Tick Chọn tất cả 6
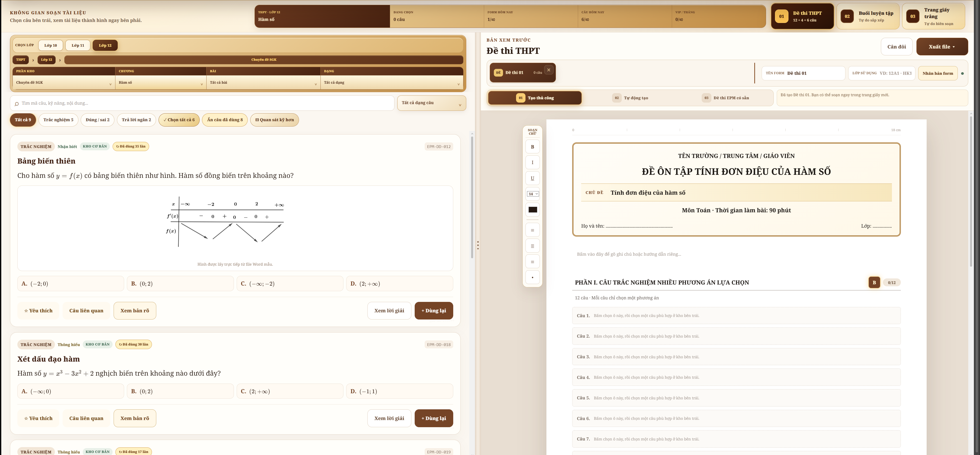980x455 pixels. click(x=179, y=120)
